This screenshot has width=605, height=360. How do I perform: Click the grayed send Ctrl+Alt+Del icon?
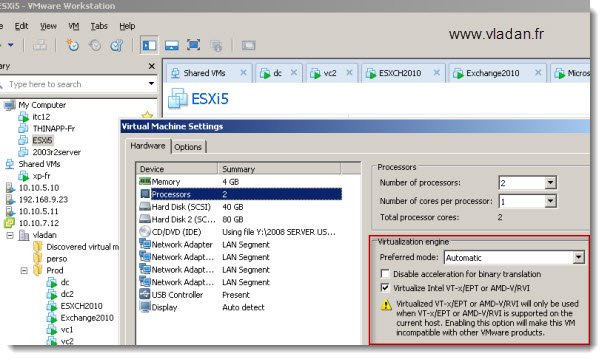(39, 46)
